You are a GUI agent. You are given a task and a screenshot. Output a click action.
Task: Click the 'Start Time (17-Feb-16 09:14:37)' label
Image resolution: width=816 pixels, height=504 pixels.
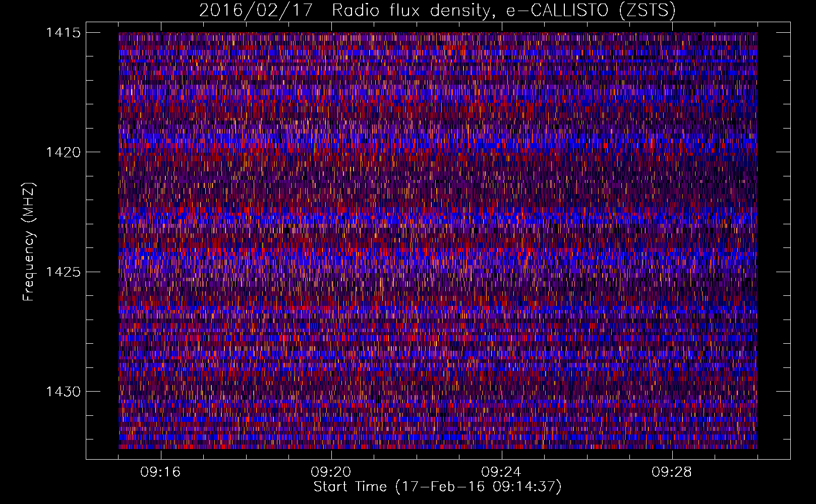pyautogui.click(x=437, y=487)
